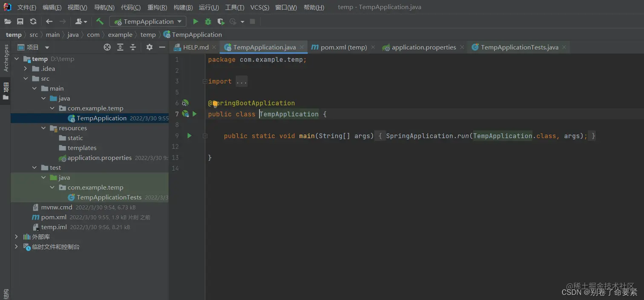The width and height of the screenshot is (644, 300).
Task: Close the application.properties tab
Action: click(462, 47)
